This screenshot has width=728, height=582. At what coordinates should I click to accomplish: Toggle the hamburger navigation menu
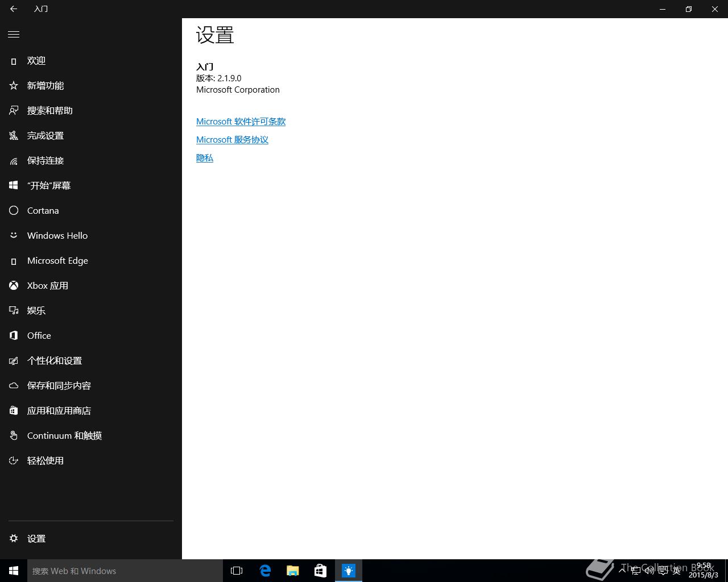click(14, 35)
